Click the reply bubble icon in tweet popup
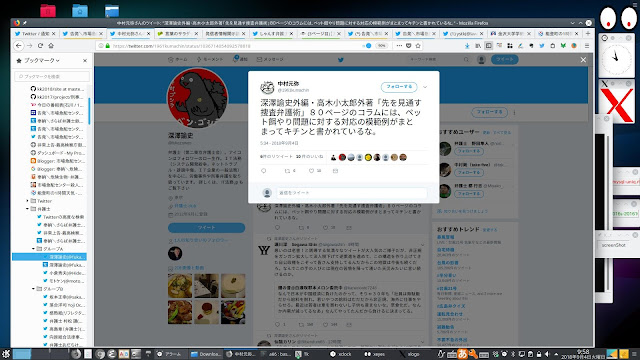The image size is (640, 360). click(x=264, y=171)
